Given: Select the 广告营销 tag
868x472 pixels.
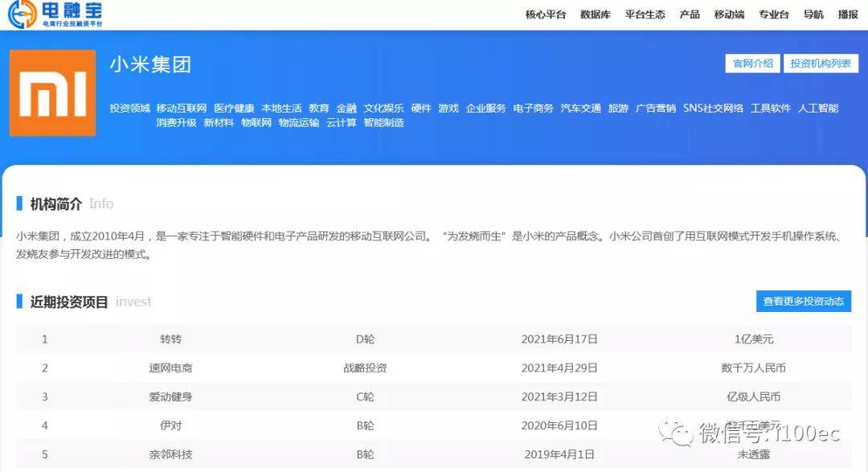Looking at the screenshot, I should tap(656, 108).
